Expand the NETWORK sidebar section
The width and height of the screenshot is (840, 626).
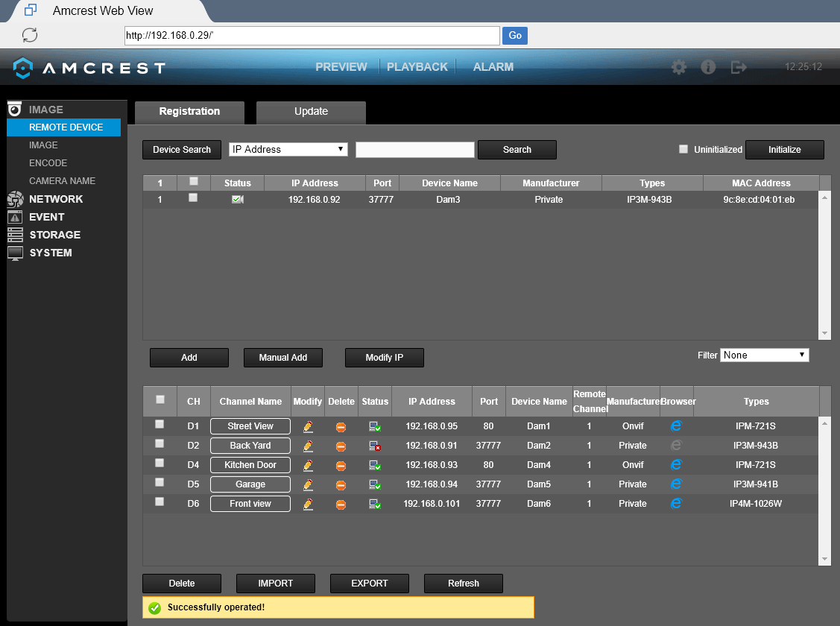coord(56,199)
